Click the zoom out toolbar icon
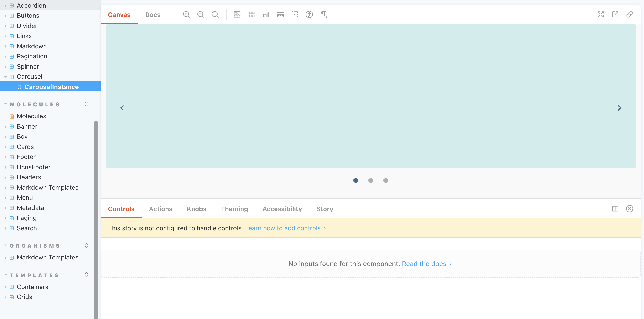This screenshot has width=644, height=319. [200, 15]
